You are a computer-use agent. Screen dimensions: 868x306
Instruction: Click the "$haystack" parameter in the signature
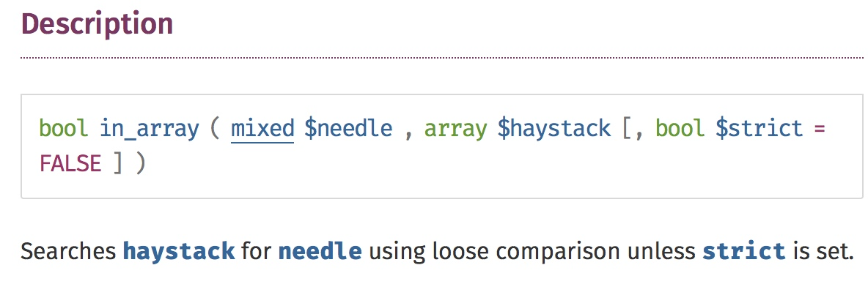coord(554,129)
